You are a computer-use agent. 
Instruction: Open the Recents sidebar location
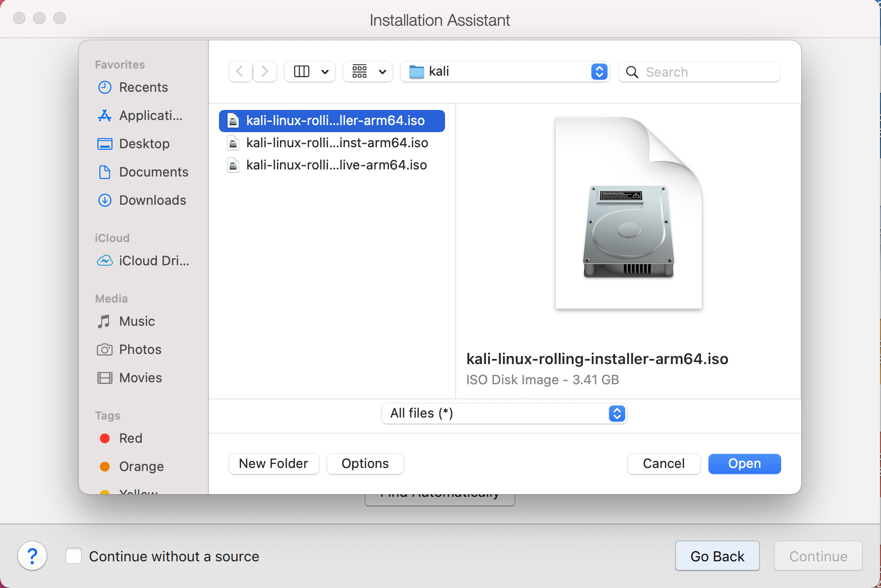(x=143, y=87)
